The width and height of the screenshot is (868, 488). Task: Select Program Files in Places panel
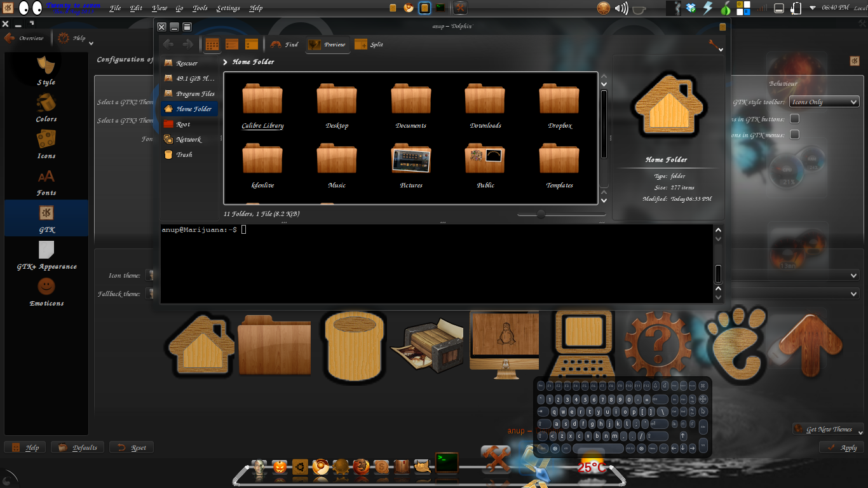[x=189, y=93]
